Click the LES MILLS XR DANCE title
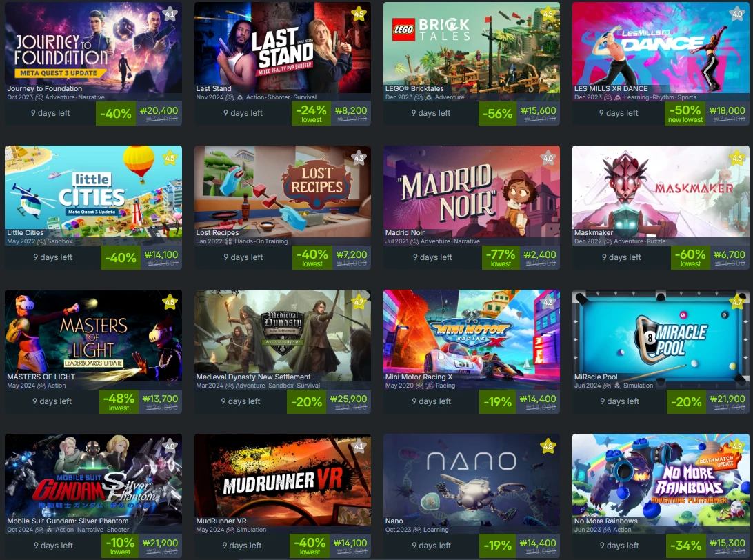 tap(611, 88)
